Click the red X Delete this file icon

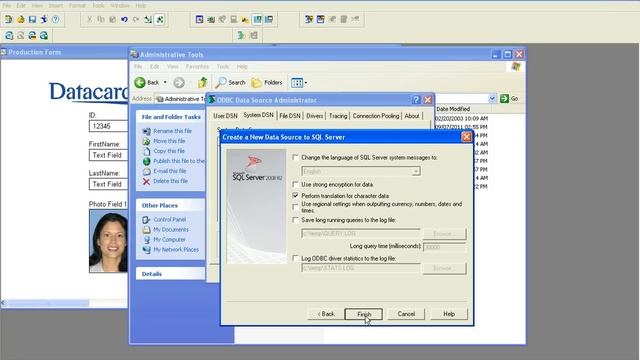(x=147, y=181)
